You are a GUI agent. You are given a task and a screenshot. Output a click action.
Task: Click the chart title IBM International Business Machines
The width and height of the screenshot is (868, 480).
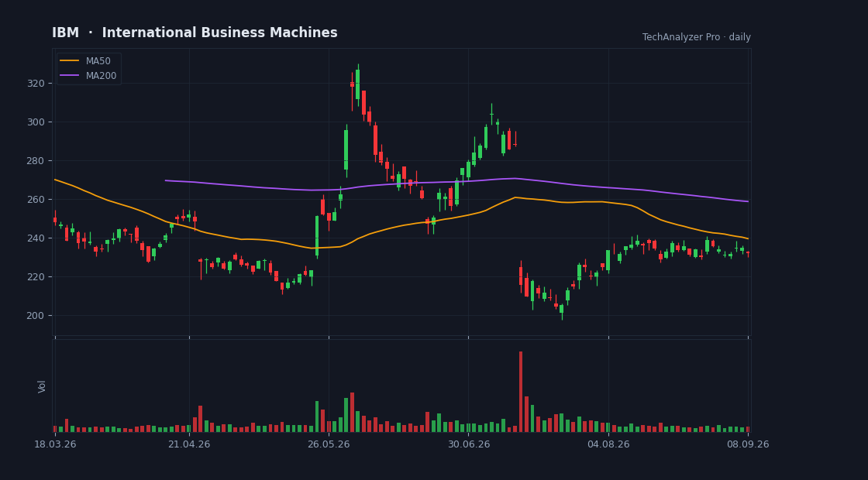(x=195, y=33)
